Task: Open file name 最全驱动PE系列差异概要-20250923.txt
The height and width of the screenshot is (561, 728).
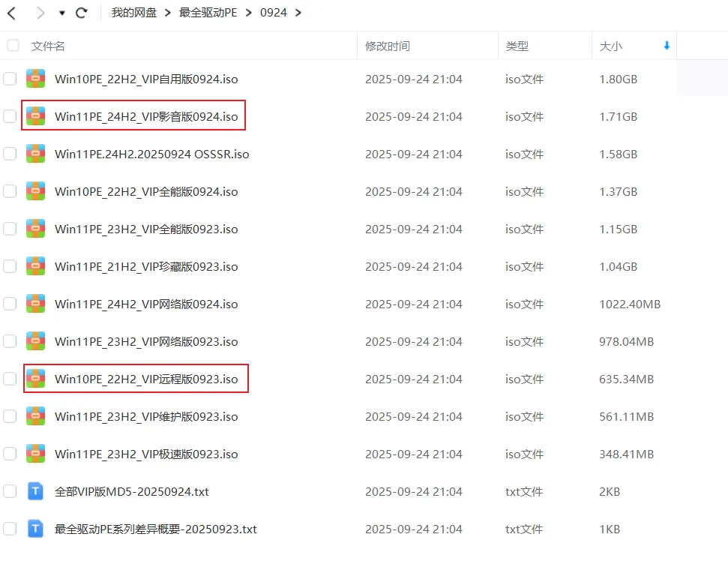Action: 155,529
